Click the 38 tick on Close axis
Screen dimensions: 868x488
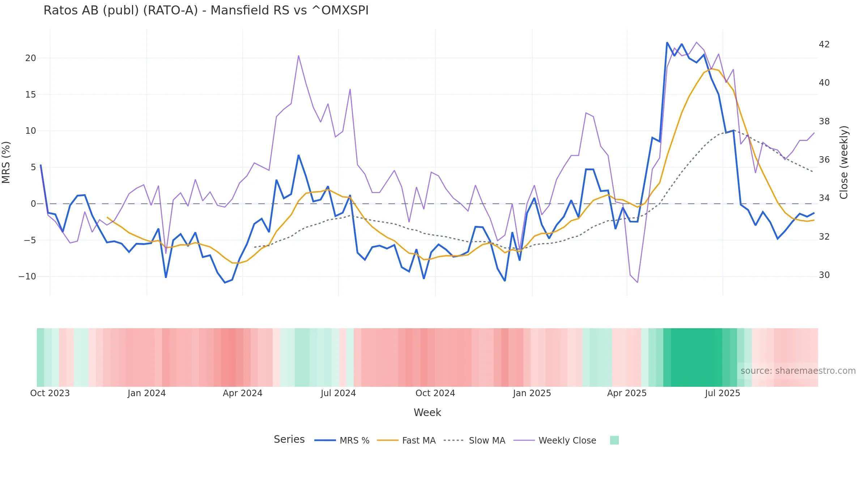coord(824,121)
